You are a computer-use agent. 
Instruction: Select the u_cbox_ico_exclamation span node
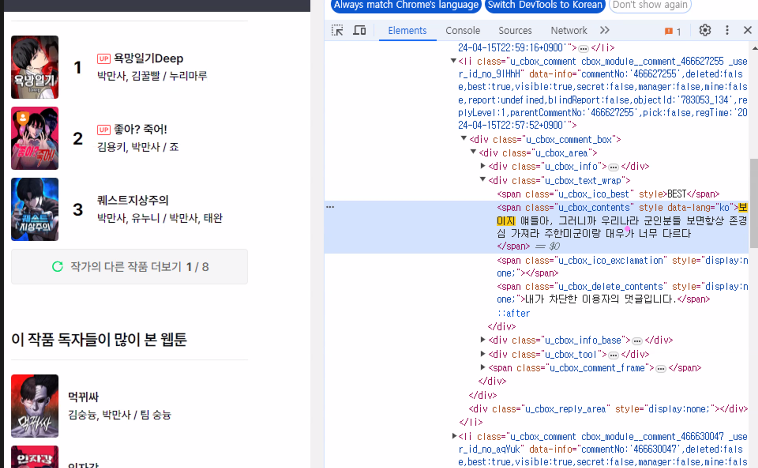point(622,266)
